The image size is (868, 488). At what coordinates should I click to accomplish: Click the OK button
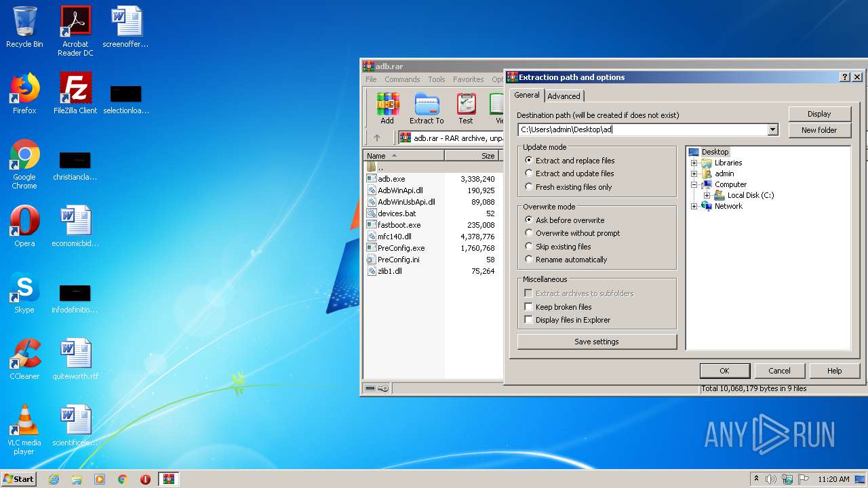(x=724, y=371)
